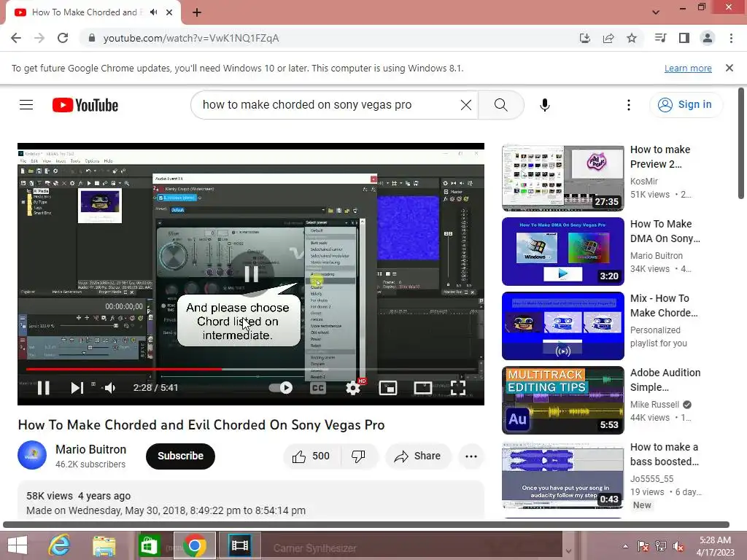Viewport: 747px width, 560px height.
Task: Mute the video player volume
Action: pyautogui.click(x=110, y=388)
